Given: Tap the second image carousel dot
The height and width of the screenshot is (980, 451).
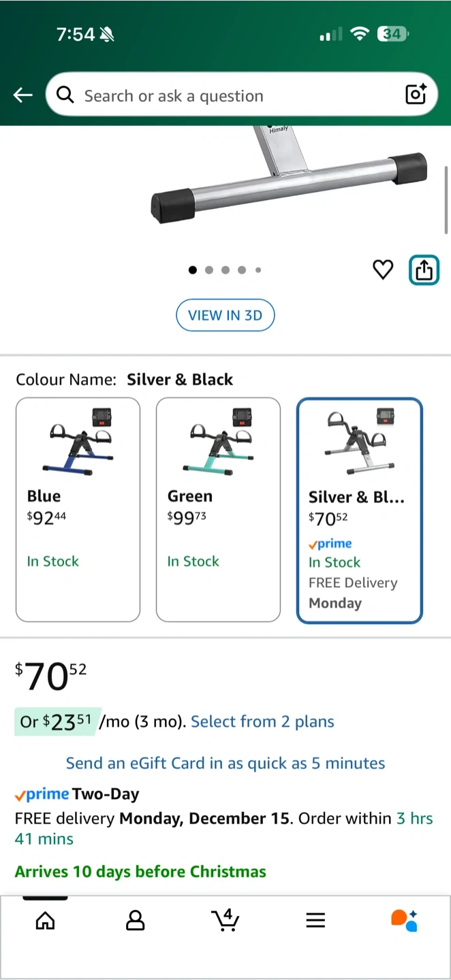Looking at the screenshot, I should (x=209, y=270).
